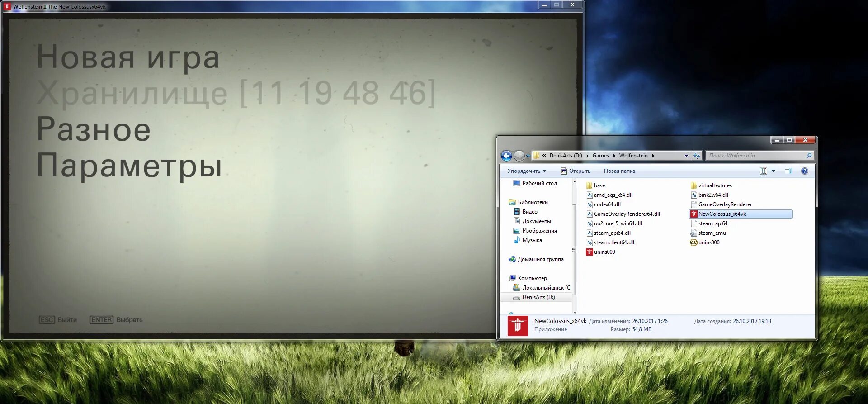Select "Видео" library in the navigation pane
Viewport: 868px width, 404px height.
point(525,212)
